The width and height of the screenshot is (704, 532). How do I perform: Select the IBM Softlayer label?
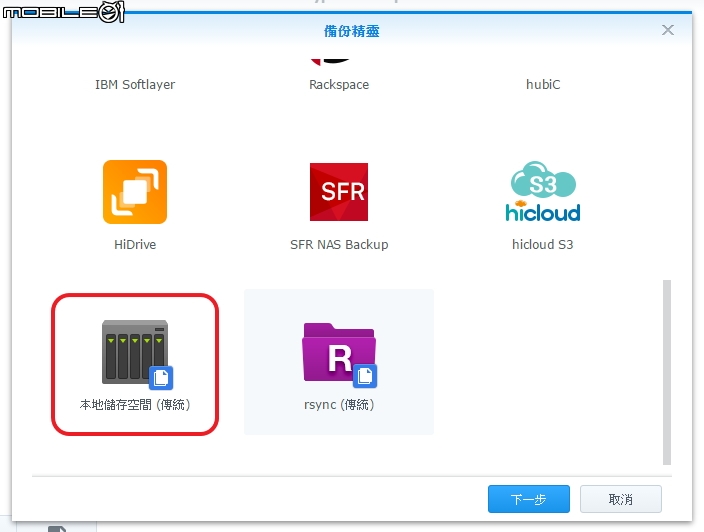(x=135, y=84)
